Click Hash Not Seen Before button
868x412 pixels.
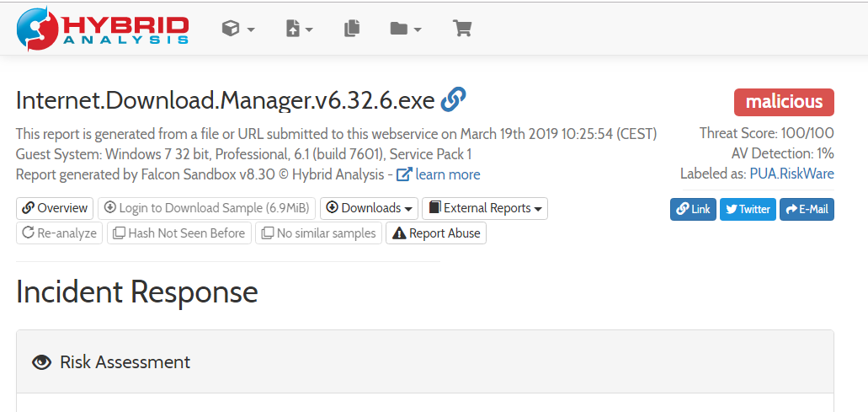click(x=179, y=233)
